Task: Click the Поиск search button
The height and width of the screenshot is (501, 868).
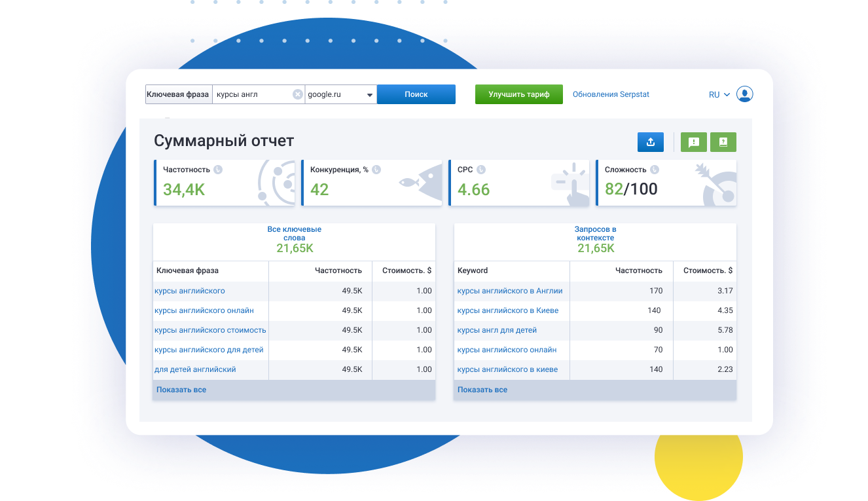Action: [x=416, y=94]
